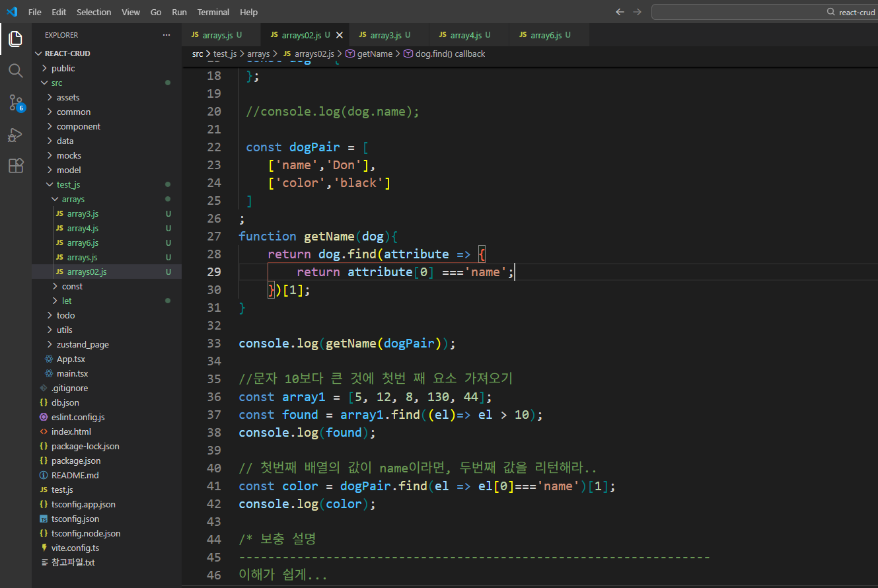Collapse the src folder
This screenshot has width=878, height=588.
click(x=44, y=83)
